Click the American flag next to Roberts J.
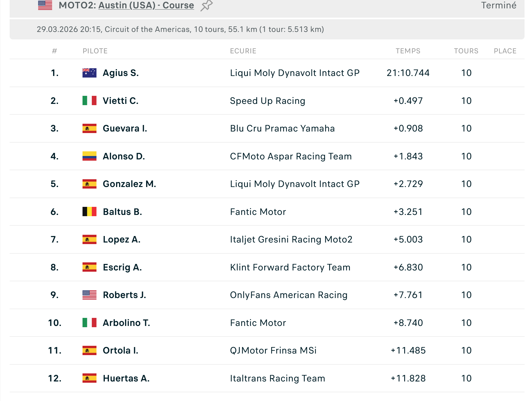Image resolution: width=532 pixels, height=401 pixels. click(89, 295)
